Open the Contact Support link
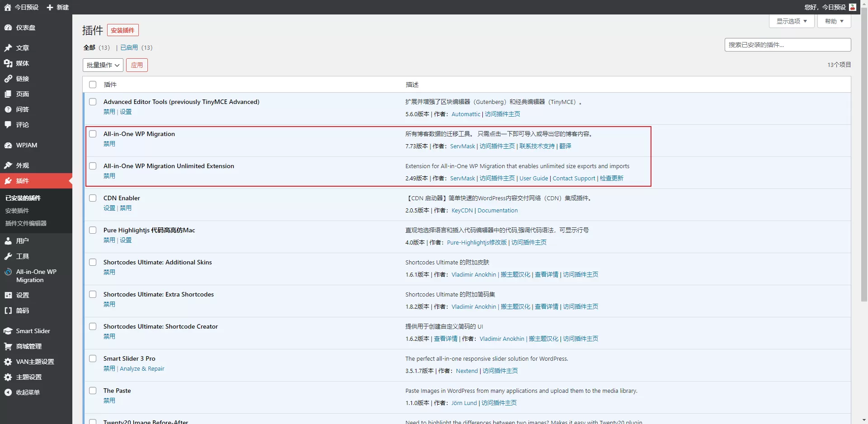868x424 pixels. point(574,178)
